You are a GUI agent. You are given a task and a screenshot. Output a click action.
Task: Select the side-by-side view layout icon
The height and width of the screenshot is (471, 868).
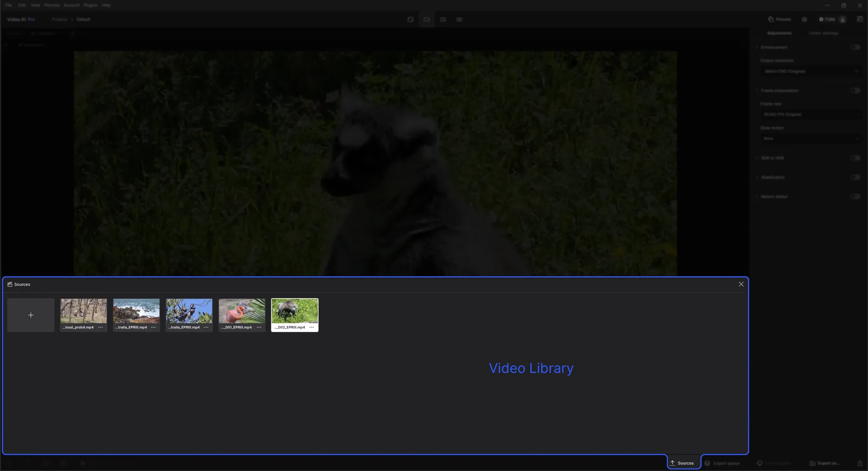[459, 20]
